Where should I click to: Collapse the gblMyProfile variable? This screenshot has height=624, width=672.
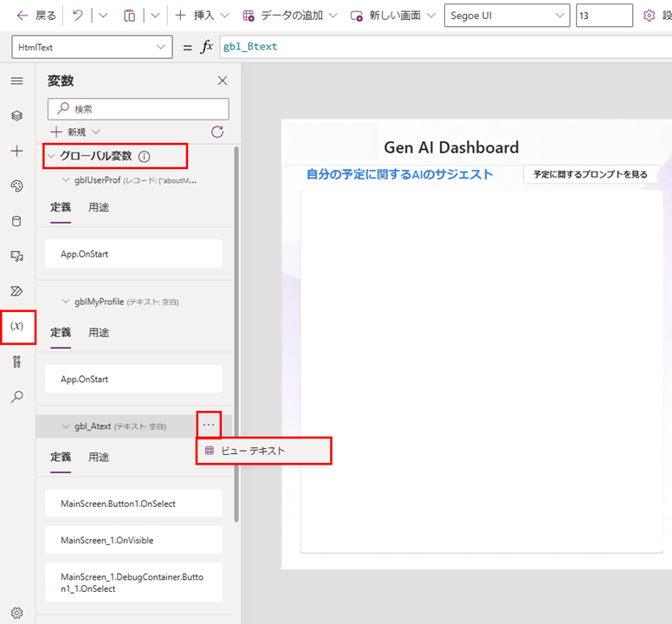point(66,302)
